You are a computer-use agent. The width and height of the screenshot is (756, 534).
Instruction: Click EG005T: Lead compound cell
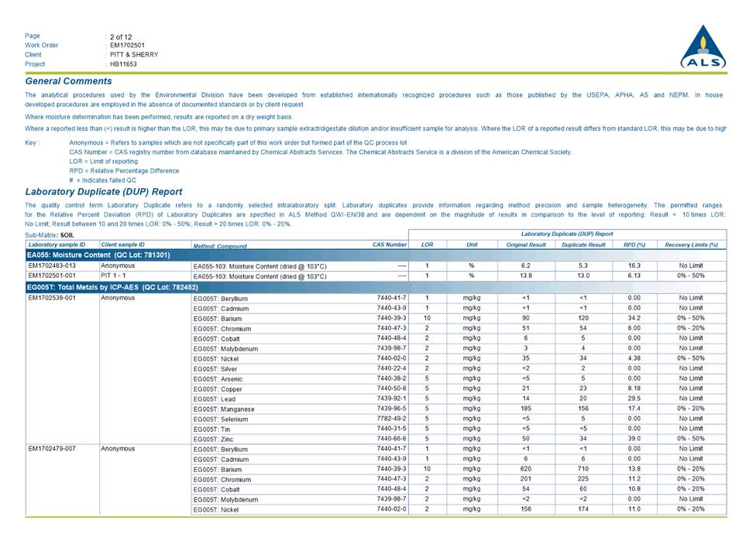214,399
